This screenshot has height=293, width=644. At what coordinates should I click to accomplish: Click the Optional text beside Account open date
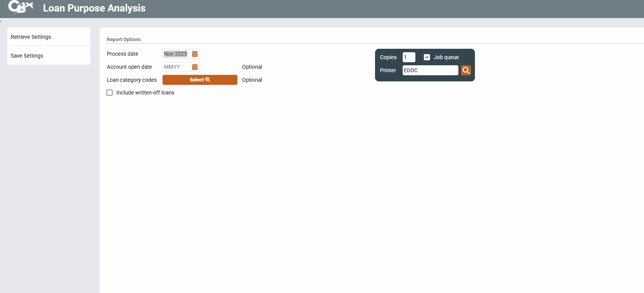252,67
